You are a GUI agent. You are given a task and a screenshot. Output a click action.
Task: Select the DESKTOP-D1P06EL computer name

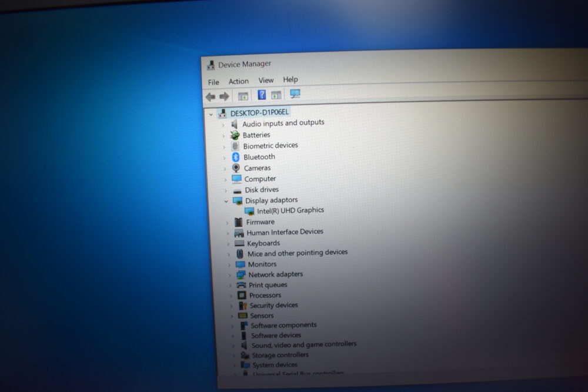(259, 112)
